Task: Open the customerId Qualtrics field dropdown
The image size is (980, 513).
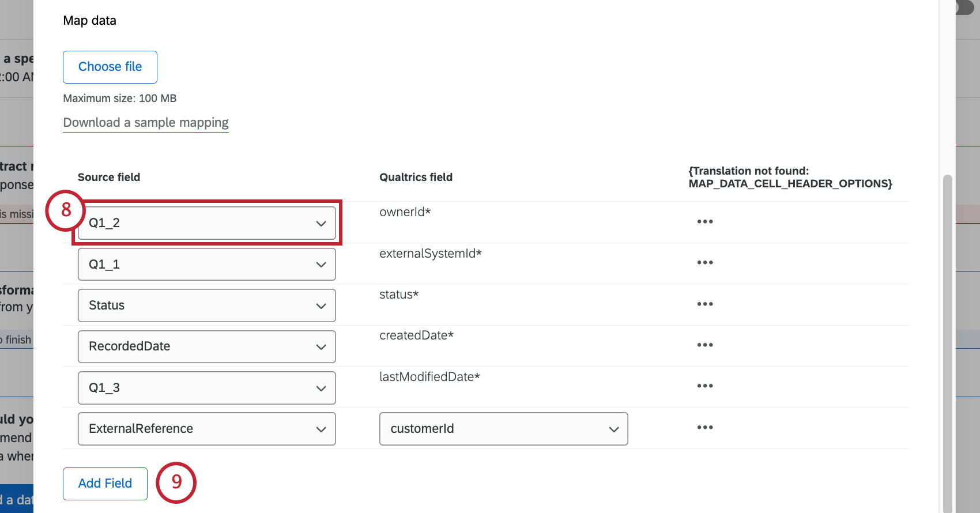Action: point(503,429)
